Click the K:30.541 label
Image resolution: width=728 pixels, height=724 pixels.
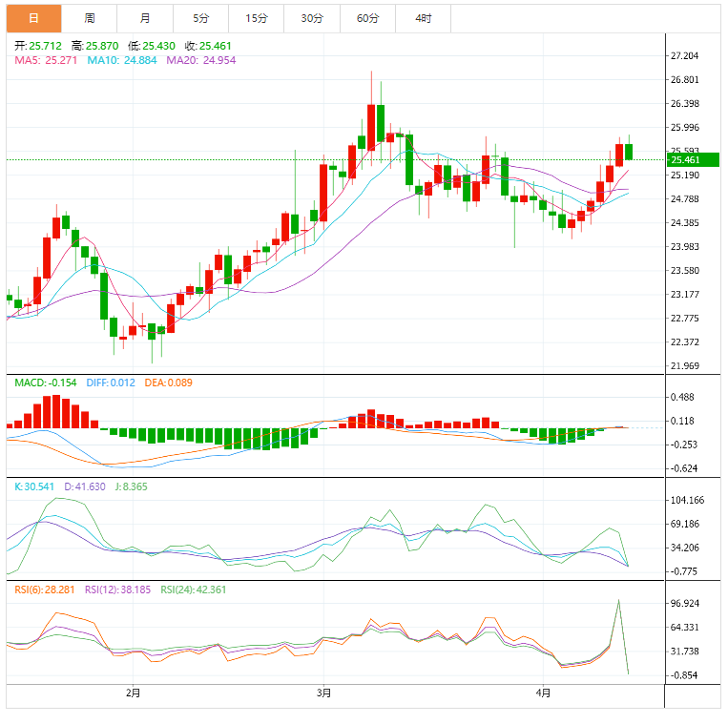[34, 486]
